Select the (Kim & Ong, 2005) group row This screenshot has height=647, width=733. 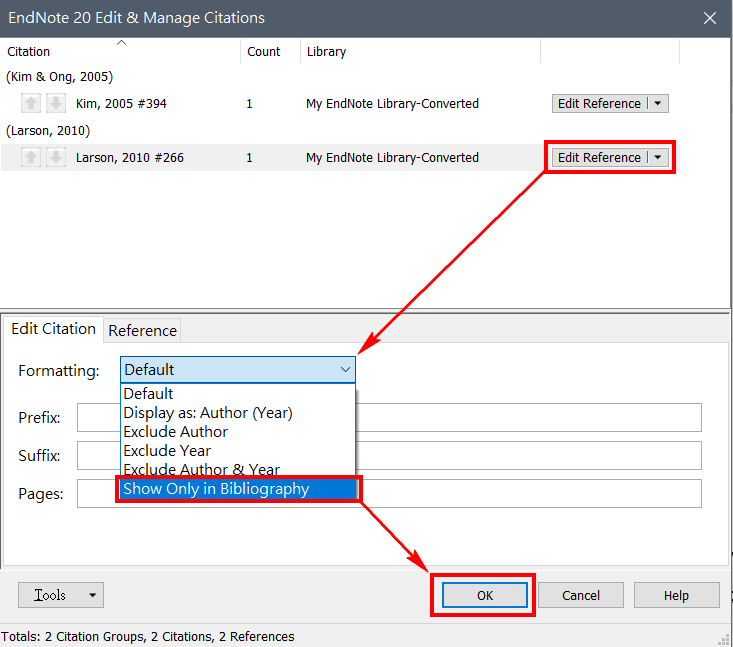(59, 77)
